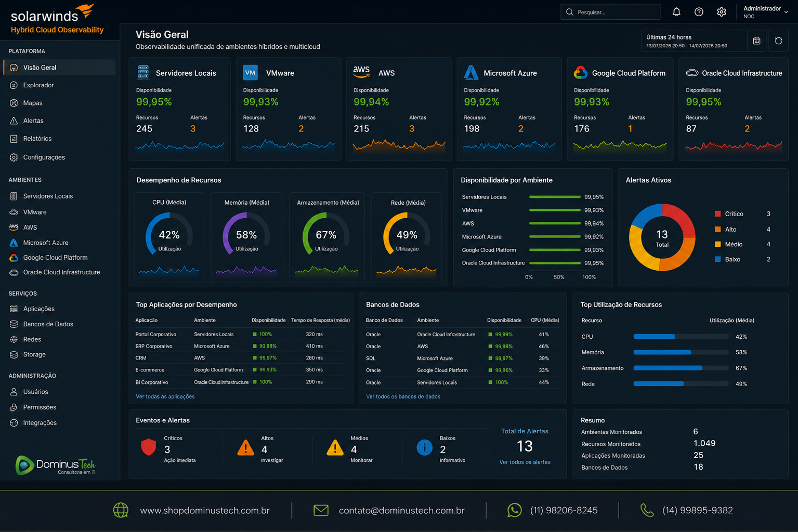
Task: Click the Memória utilization bar in Top Utilização
Action: point(681,352)
